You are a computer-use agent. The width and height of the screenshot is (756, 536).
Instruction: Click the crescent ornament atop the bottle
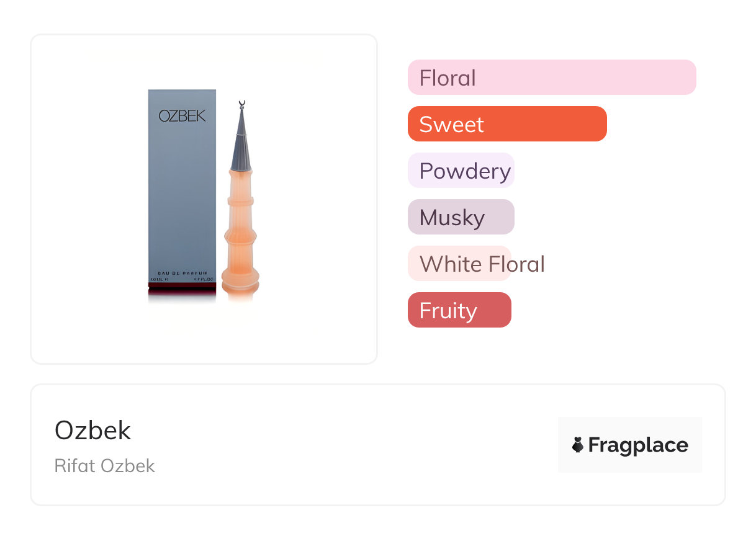[241, 105]
